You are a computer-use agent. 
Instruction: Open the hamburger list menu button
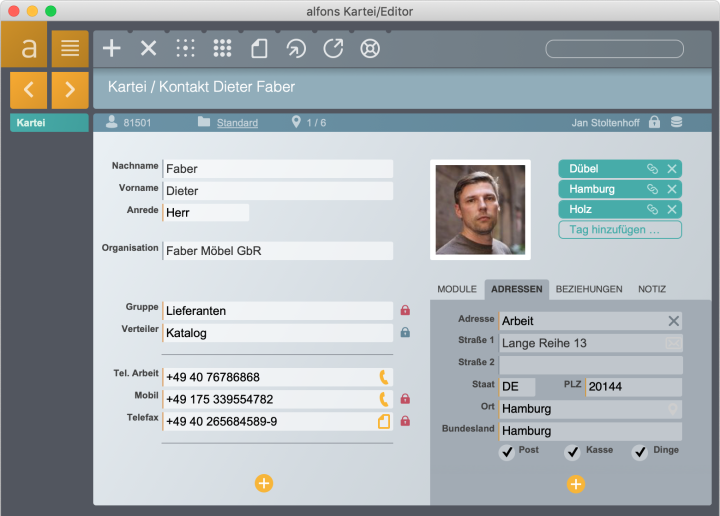pyautogui.click(x=69, y=48)
